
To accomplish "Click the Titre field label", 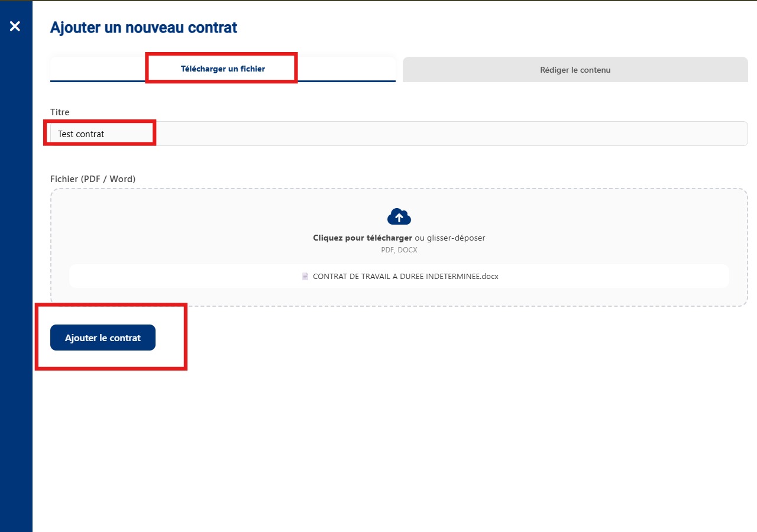I will coord(60,112).
